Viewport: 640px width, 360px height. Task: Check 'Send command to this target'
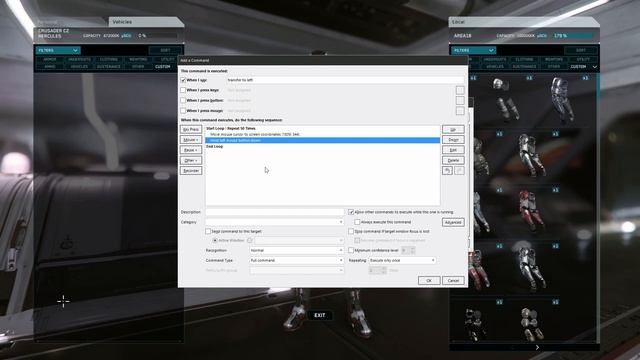(208, 231)
